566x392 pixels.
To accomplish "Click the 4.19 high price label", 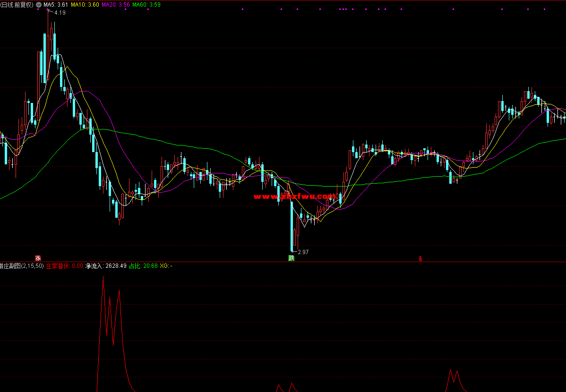I will click(60, 13).
